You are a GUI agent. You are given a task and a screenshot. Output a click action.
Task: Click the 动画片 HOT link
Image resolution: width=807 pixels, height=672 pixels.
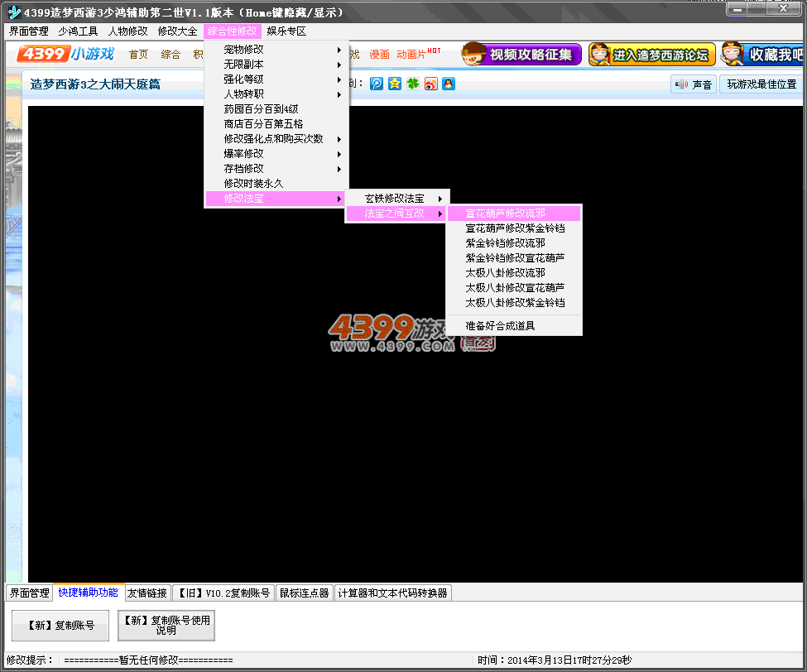418,54
